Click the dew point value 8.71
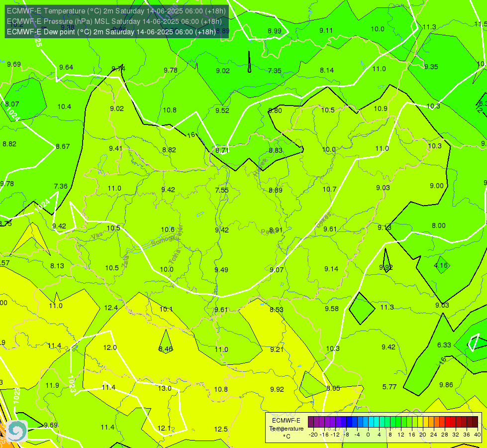 click(222, 150)
